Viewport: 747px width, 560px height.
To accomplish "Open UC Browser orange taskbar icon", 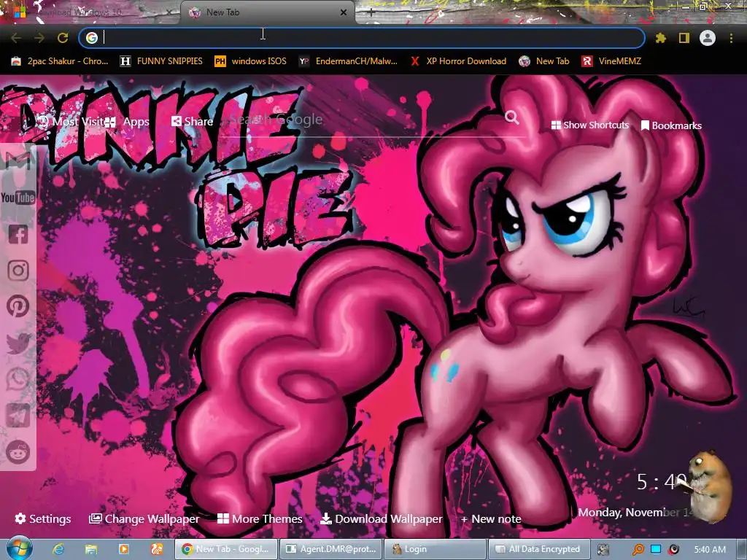I will [x=157, y=549].
